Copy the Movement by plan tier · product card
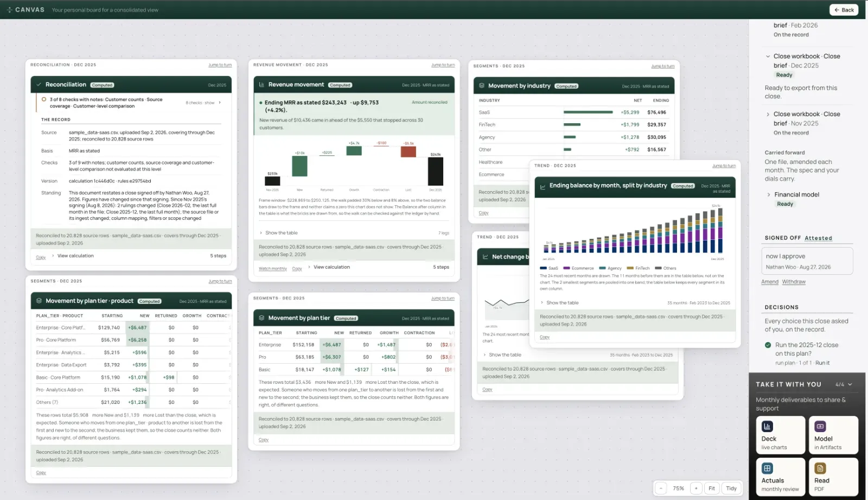The image size is (868, 500). pos(41,473)
